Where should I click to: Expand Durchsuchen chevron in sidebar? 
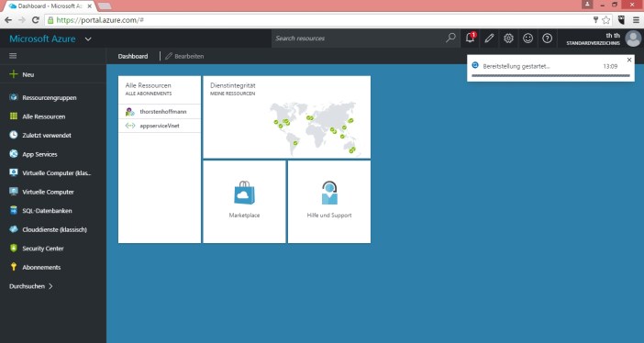[50, 286]
